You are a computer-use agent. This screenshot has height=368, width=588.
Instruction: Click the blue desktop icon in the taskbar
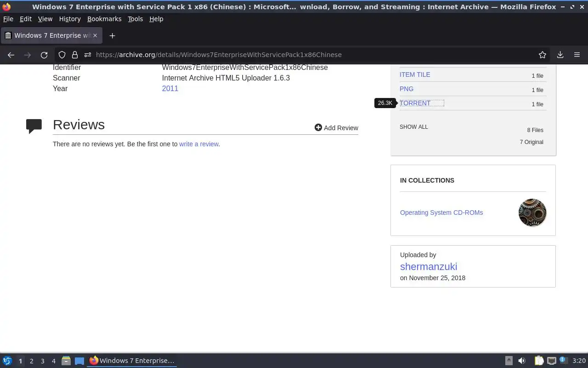tap(79, 361)
